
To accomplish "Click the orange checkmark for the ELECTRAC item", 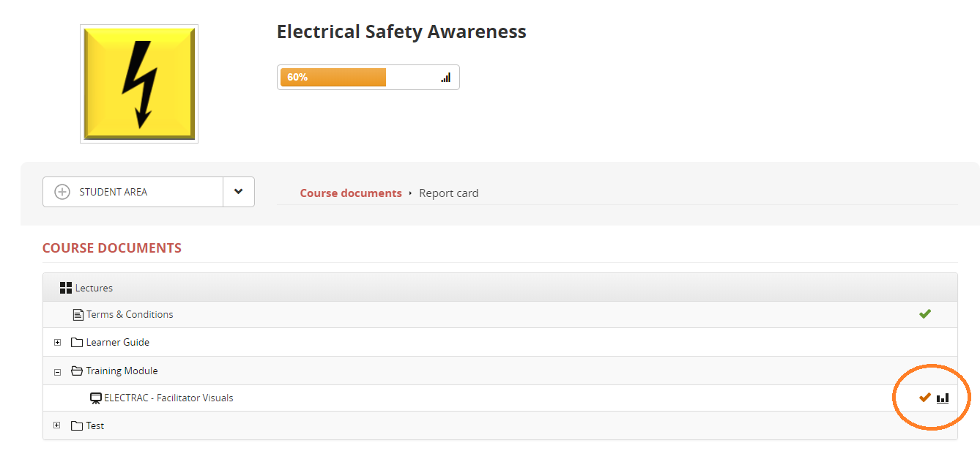I will [x=925, y=398].
